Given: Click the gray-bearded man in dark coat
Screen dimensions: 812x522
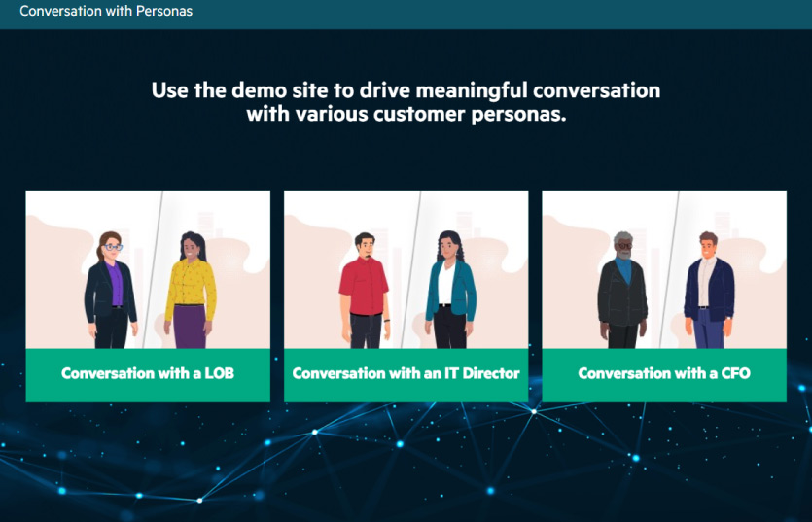Looking at the screenshot, I should 621,289.
